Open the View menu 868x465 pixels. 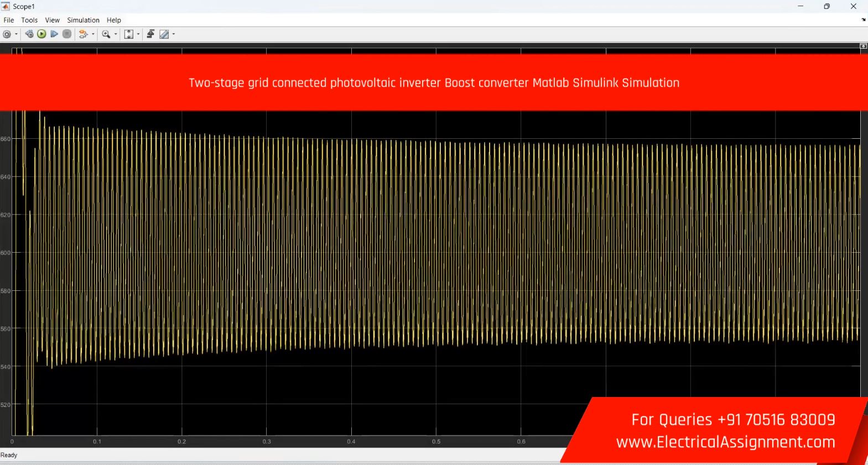pos(52,20)
